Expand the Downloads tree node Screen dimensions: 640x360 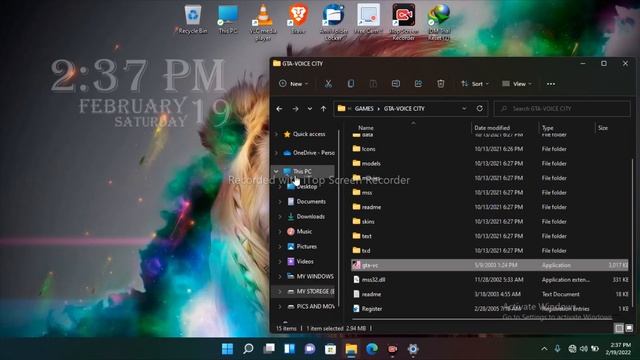(x=280, y=216)
